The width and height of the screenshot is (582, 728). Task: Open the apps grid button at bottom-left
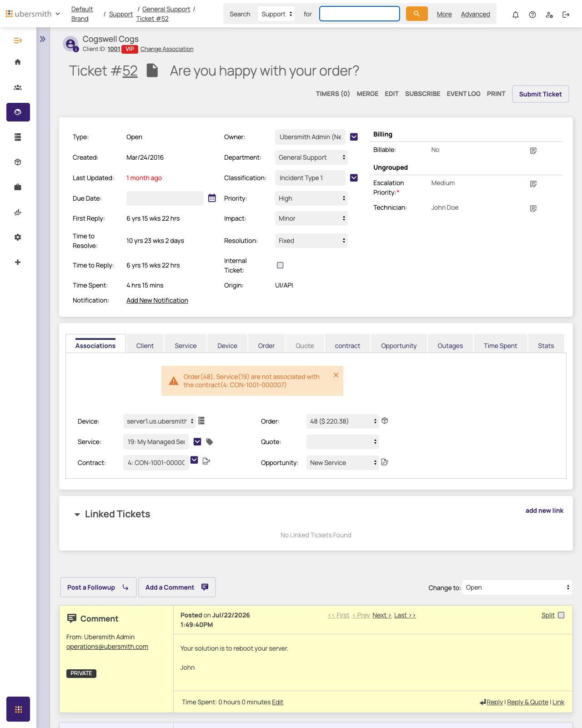(x=18, y=709)
